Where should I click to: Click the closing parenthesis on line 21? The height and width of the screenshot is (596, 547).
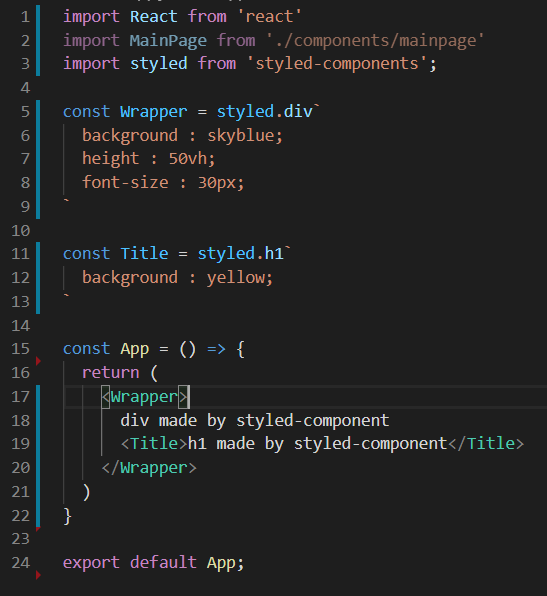(x=87, y=493)
